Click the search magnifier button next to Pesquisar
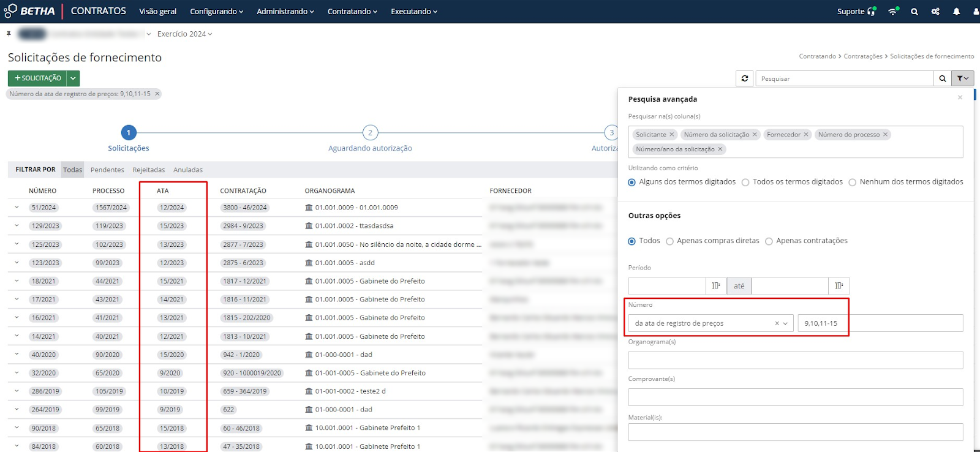980x452 pixels. point(943,78)
